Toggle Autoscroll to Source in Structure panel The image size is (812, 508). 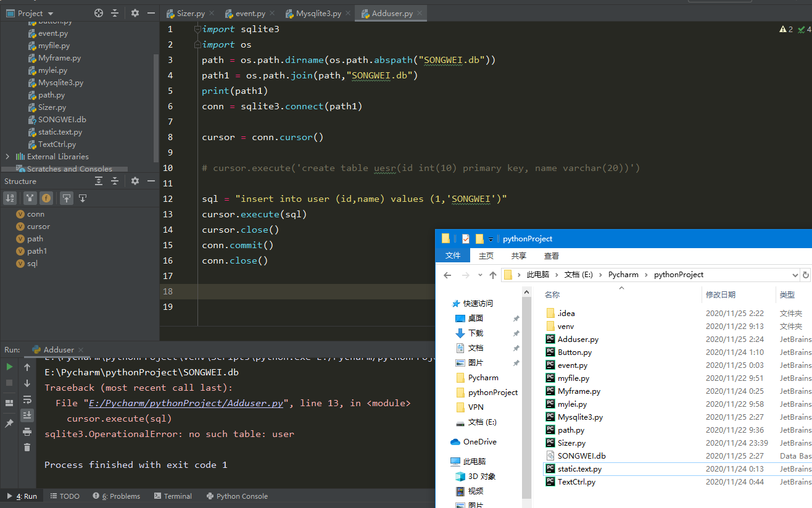click(x=67, y=198)
